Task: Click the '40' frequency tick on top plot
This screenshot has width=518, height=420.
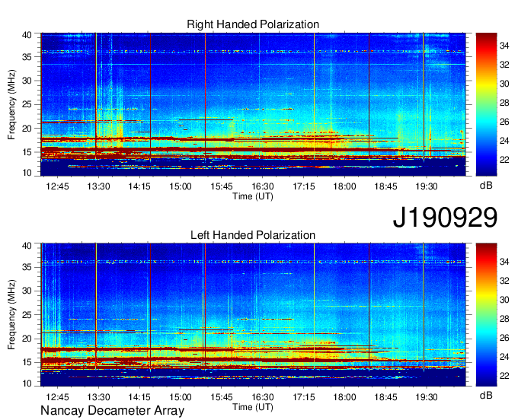Action: click(x=27, y=35)
